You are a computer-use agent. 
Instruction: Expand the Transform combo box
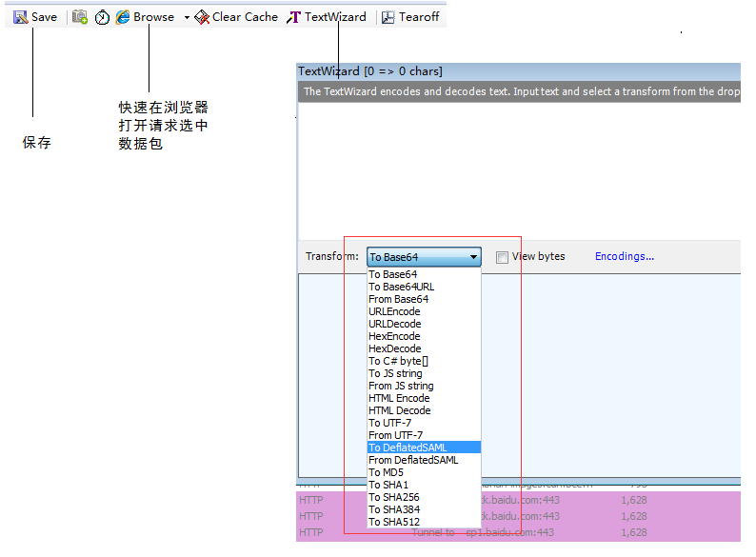tap(473, 257)
